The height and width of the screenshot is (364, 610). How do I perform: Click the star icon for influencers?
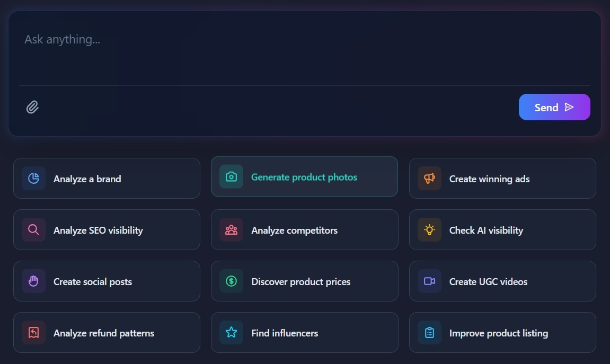click(231, 333)
